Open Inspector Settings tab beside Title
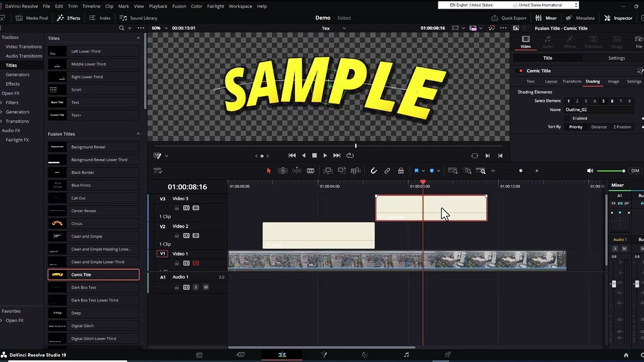 (616, 58)
